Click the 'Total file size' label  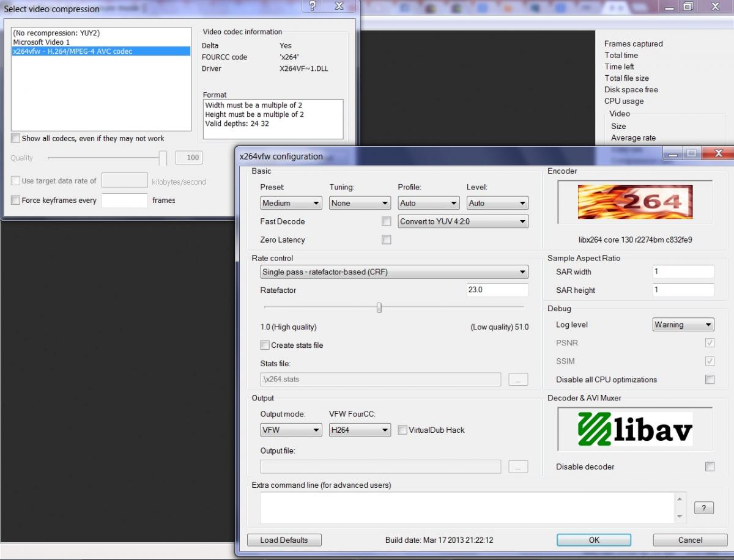[x=627, y=78]
